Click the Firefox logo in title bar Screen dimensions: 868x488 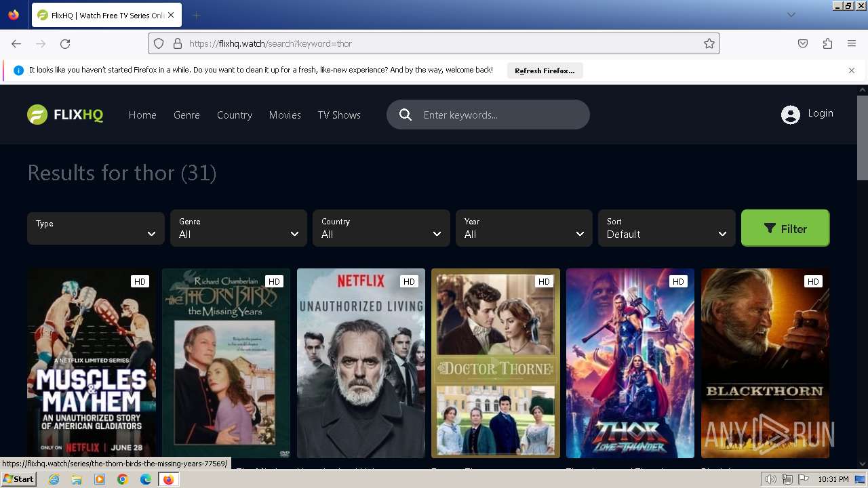click(x=14, y=15)
